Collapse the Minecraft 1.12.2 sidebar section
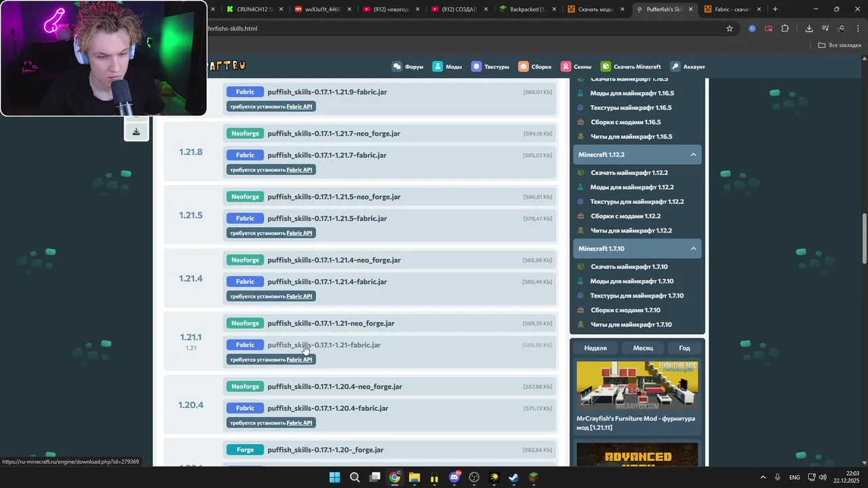The width and height of the screenshot is (868, 488). (x=693, y=155)
